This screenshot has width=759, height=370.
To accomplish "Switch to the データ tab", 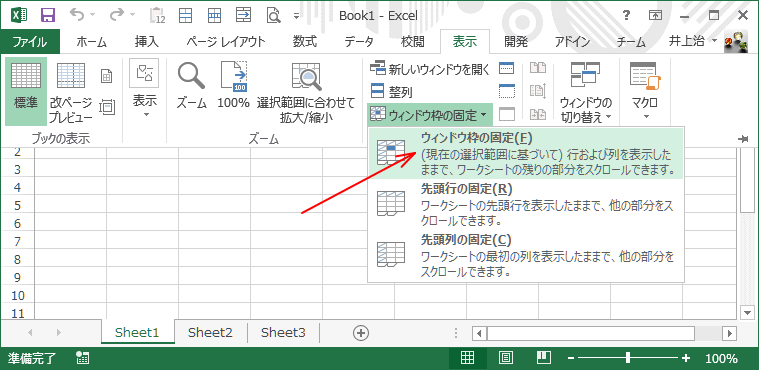I will pyautogui.click(x=359, y=42).
